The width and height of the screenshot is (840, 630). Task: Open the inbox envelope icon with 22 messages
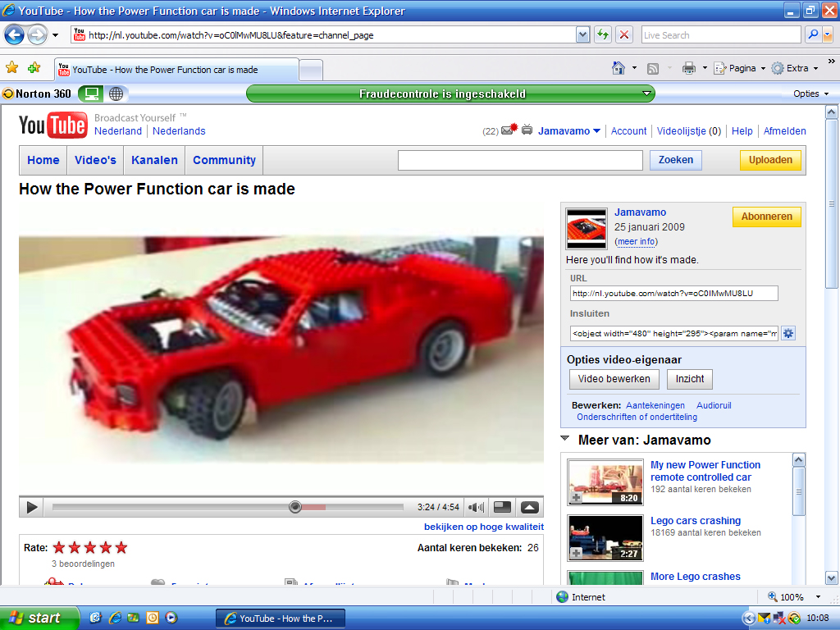click(x=509, y=130)
